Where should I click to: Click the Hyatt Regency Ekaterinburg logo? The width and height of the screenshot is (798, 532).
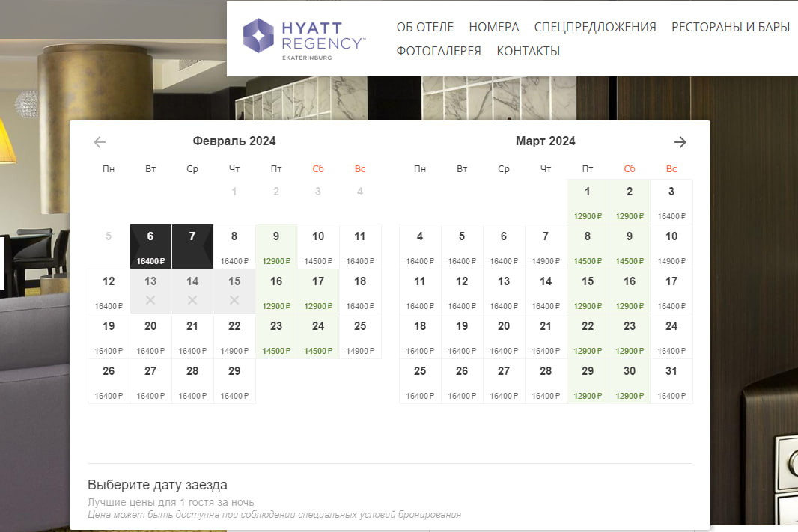[304, 37]
